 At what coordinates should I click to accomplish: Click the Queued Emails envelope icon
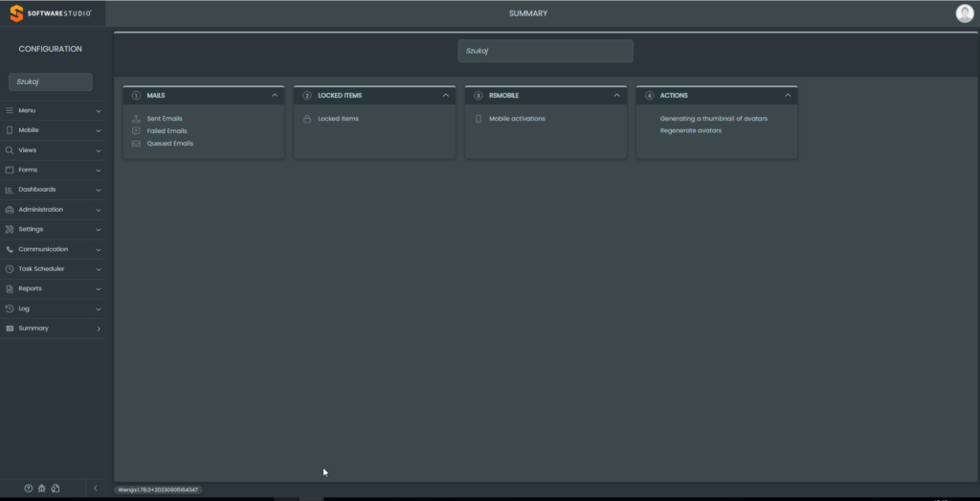[136, 144]
